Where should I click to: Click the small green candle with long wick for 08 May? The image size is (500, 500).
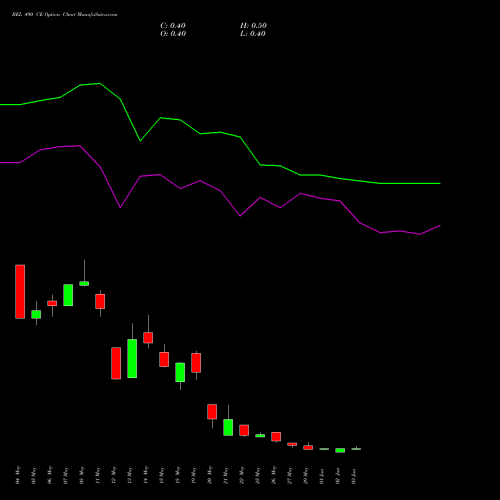pos(84,284)
